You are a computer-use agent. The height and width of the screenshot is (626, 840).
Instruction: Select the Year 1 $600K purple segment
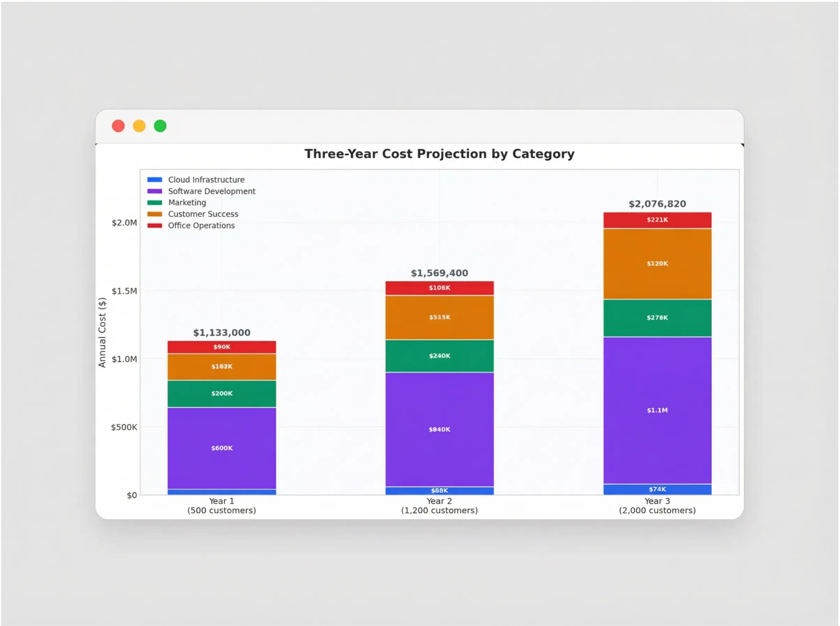point(222,448)
